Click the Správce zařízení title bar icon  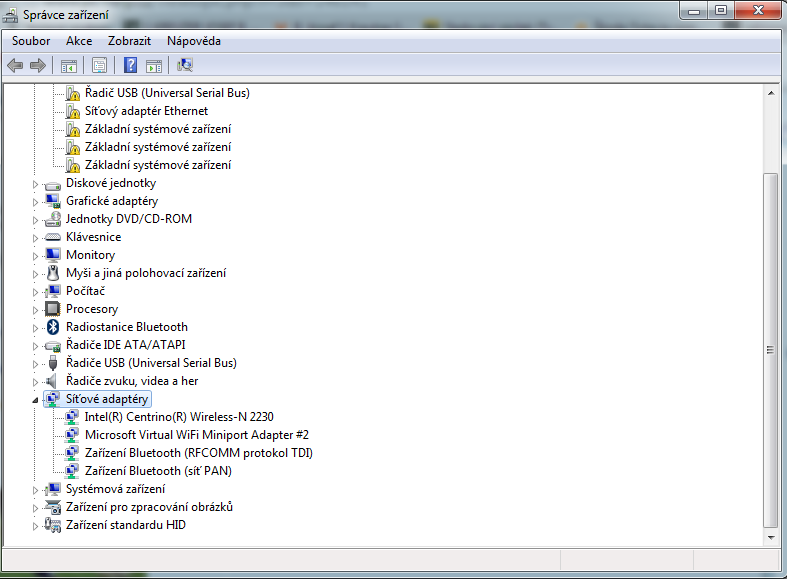10,15
